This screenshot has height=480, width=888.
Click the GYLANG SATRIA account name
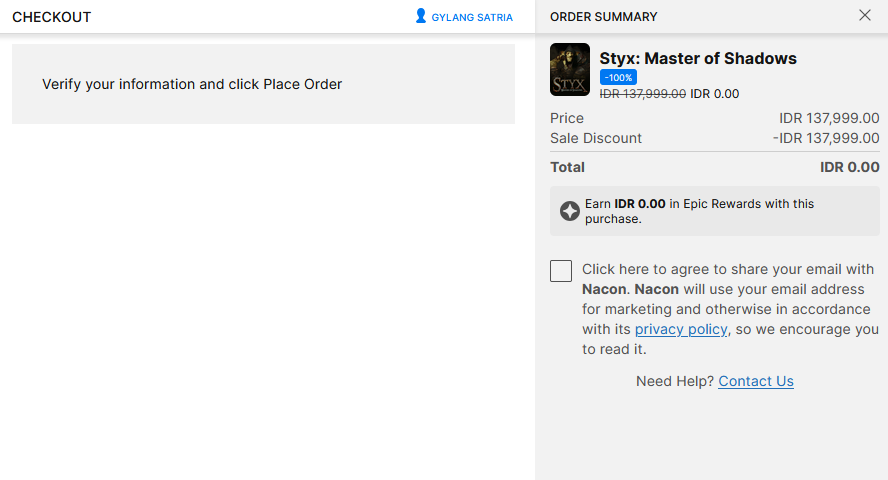(472, 17)
